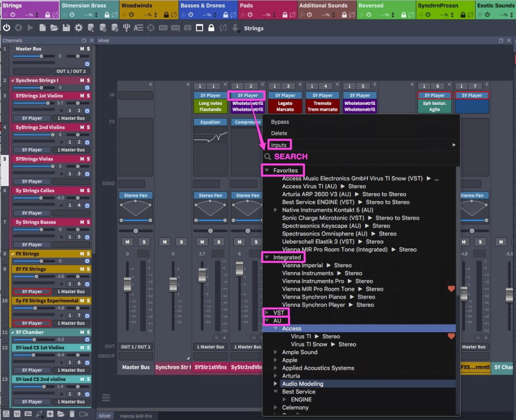Open the Inputs submenu

361,145
